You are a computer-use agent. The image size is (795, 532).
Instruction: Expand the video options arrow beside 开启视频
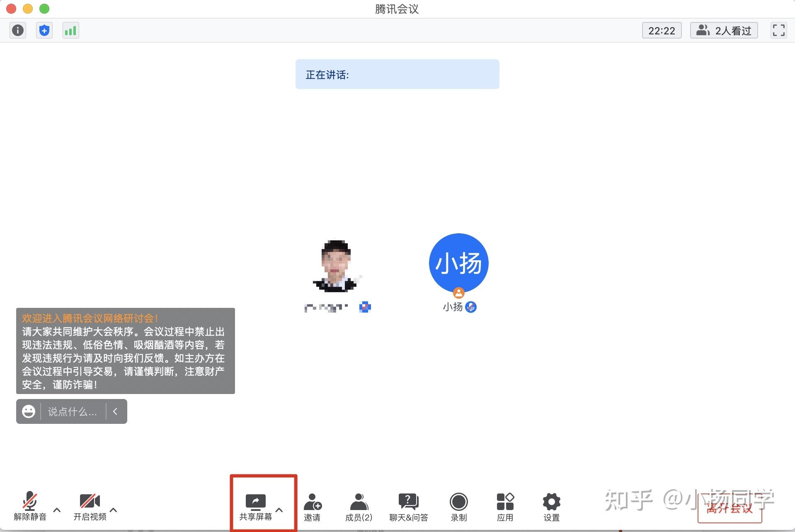(114, 510)
